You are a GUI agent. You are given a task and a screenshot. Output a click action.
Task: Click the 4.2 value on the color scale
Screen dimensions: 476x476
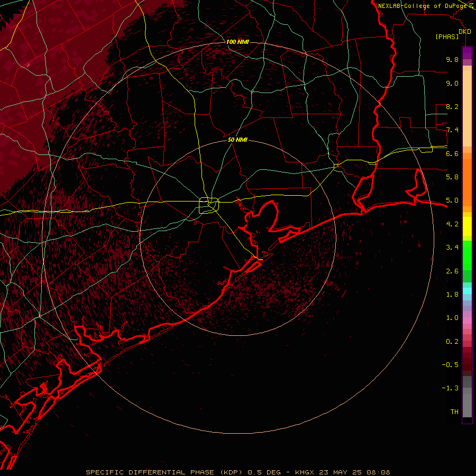click(x=452, y=224)
